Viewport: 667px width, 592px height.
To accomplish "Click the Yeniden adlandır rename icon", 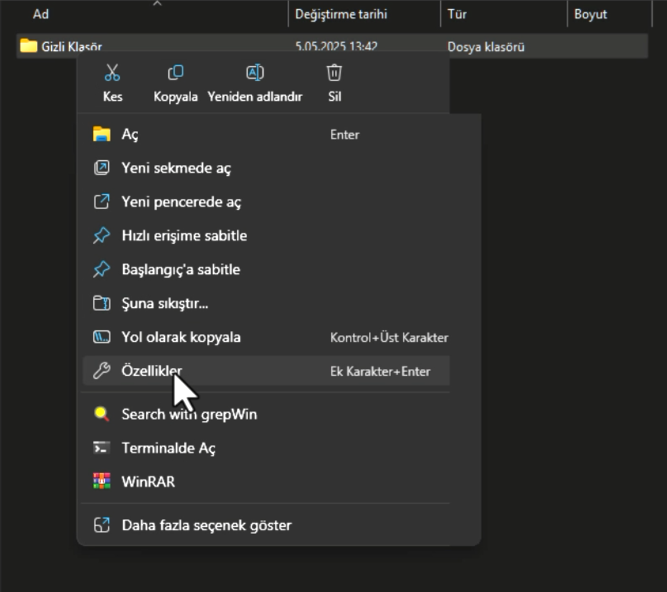I will tap(254, 73).
